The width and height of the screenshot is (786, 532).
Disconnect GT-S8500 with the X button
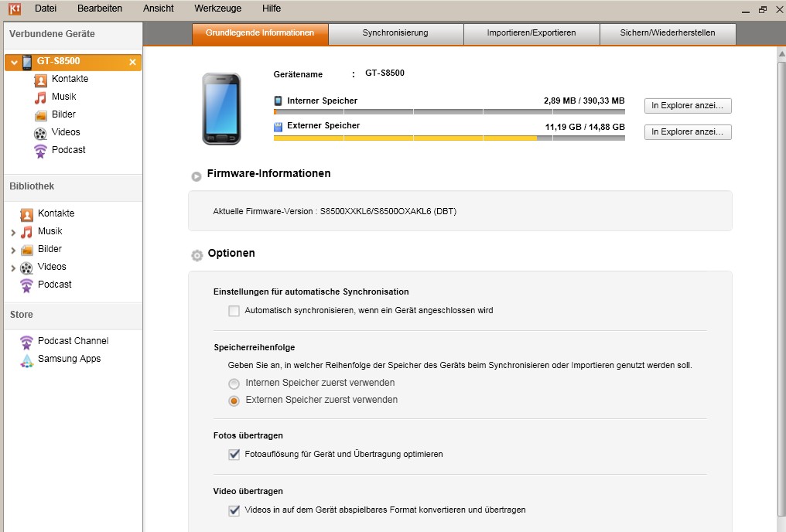click(132, 62)
